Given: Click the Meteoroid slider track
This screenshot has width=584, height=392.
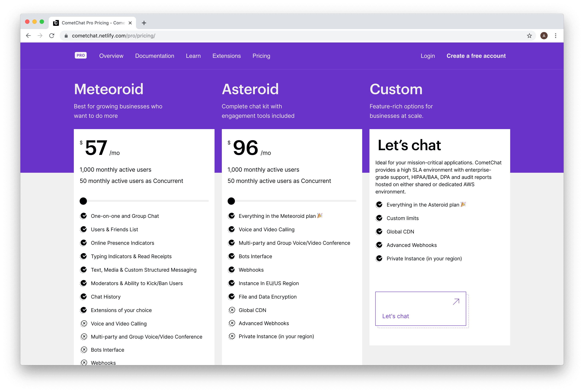Looking at the screenshot, I should [144, 201].
